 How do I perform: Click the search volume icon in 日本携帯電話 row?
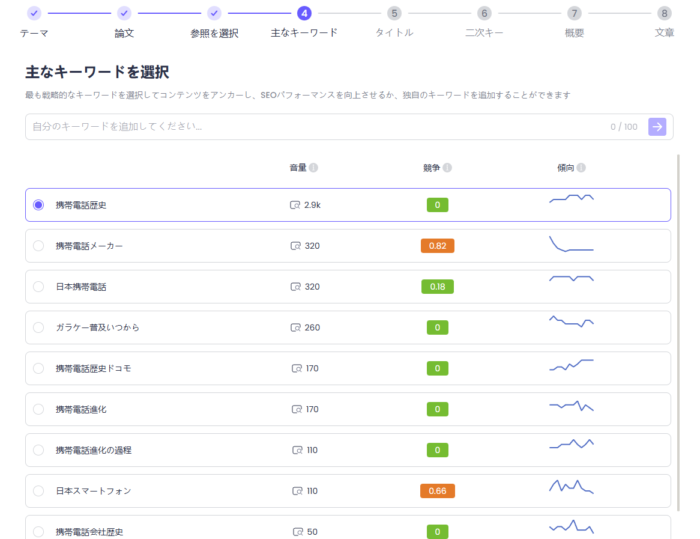296,287
